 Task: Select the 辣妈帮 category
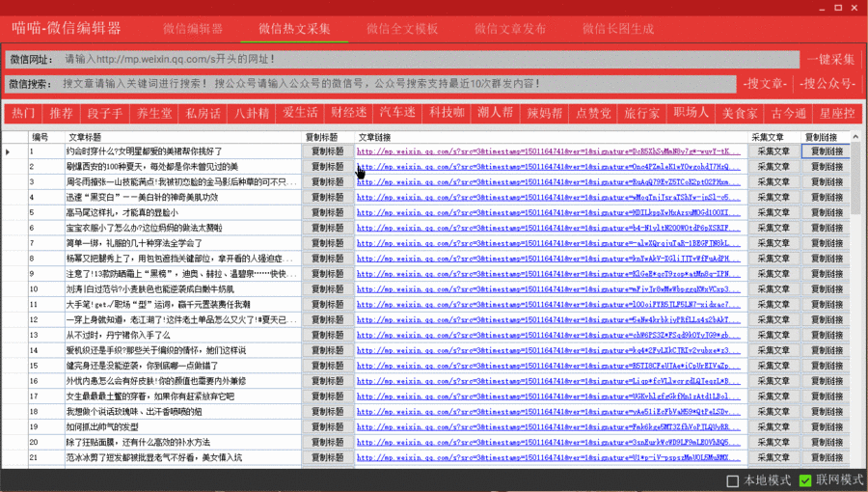[x=545, y=114]
